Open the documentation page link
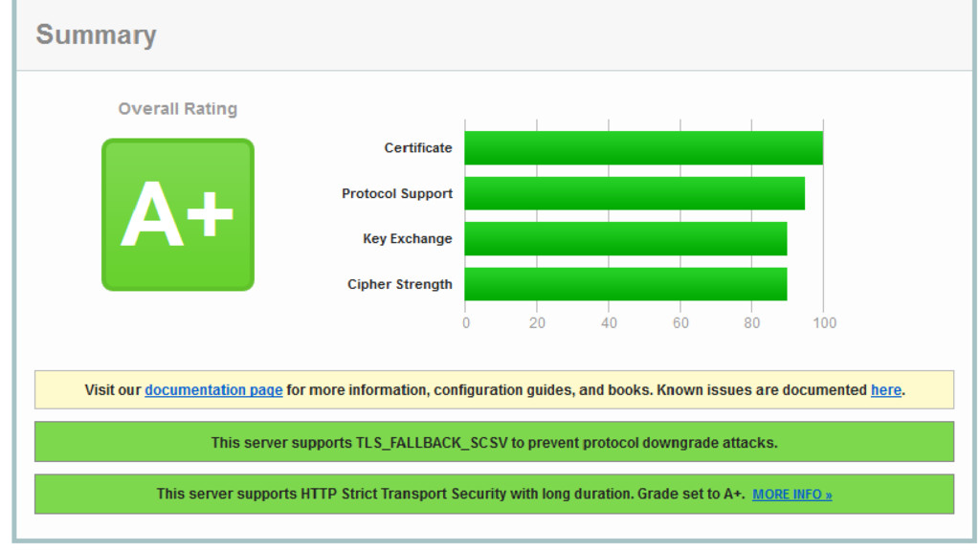 click(x=213, y=390)
